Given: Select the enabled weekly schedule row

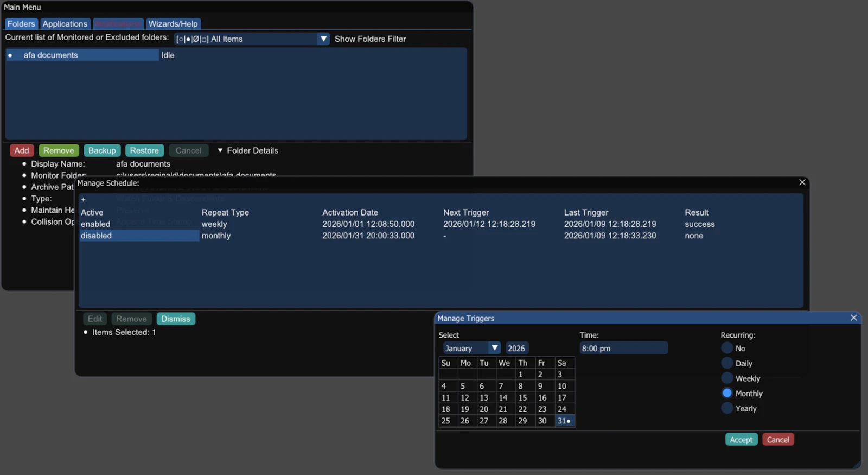Looking at the screenshot, I should point(139,224).
